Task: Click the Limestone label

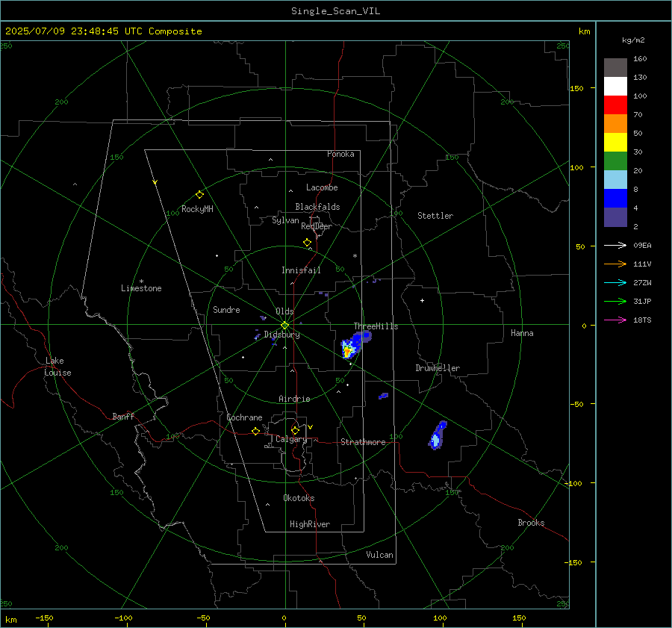Action: tap(141, 288)
